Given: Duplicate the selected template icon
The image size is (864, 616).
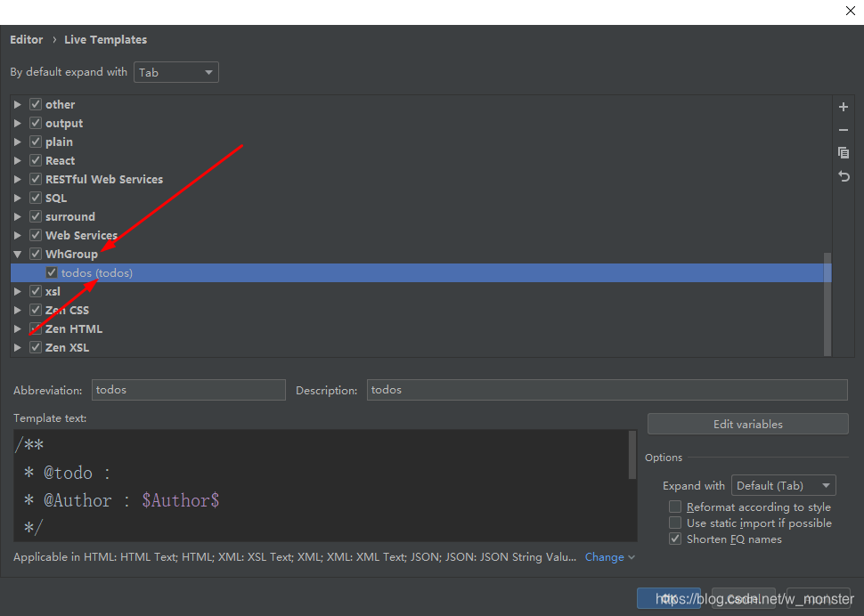Looking at the screenshot, I should 843,152.
